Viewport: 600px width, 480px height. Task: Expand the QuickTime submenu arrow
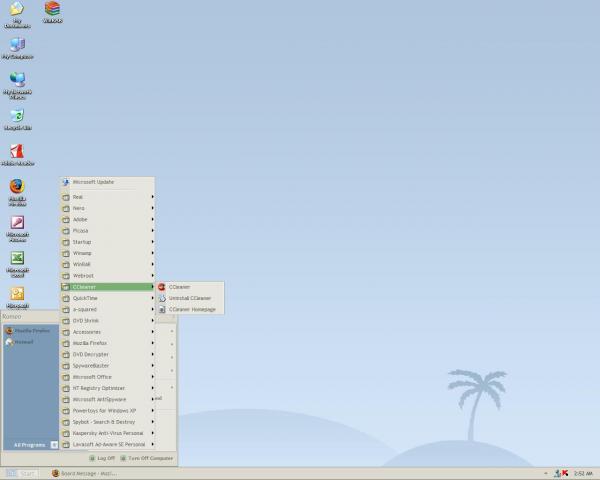152,298
